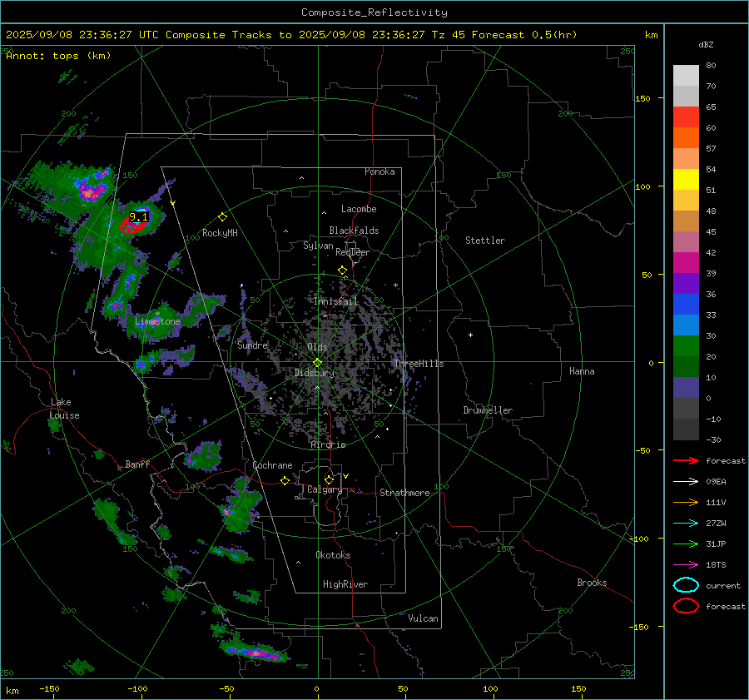
Task: Click the Calgary city label
Action: point(325,489)
